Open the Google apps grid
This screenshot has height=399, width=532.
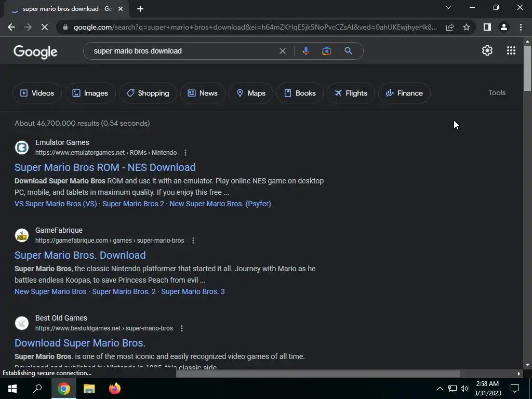pos(511,50)
